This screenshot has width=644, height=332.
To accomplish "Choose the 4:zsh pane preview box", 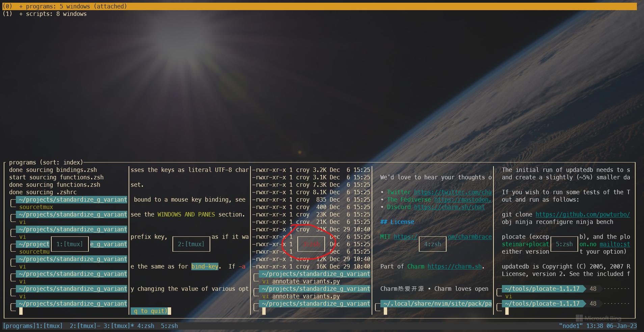I will click(432, 244).
